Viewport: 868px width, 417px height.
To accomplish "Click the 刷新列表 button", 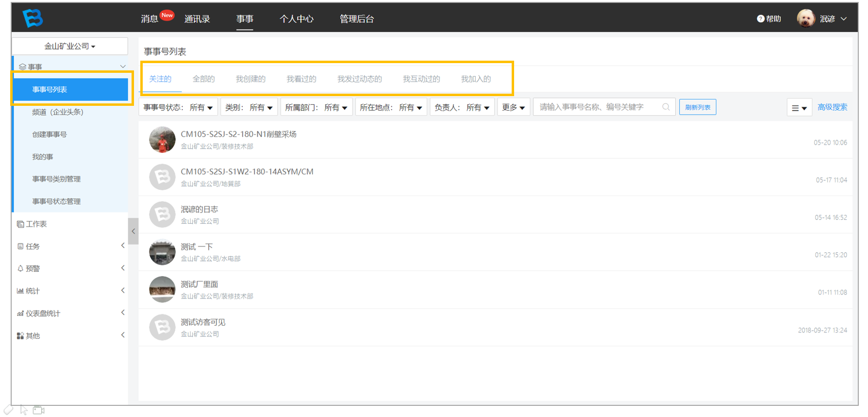I will (698, 107).
